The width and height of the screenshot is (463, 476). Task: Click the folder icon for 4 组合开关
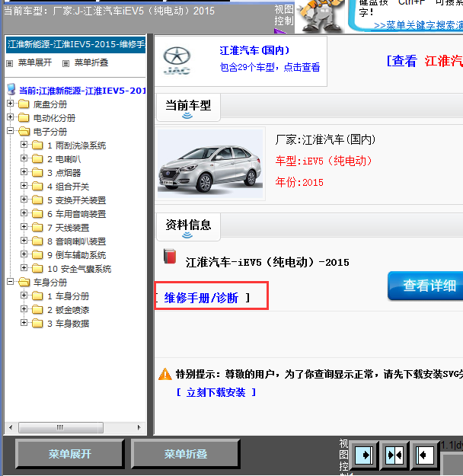click(37, 186)
